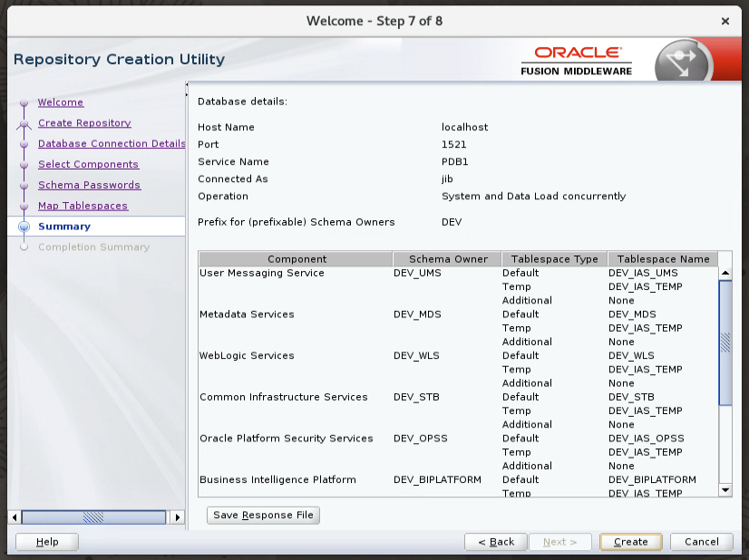The height and width of the screenshot is (560, 749).
Task: Open Database Connection Details step
Action: pos(112,143)
